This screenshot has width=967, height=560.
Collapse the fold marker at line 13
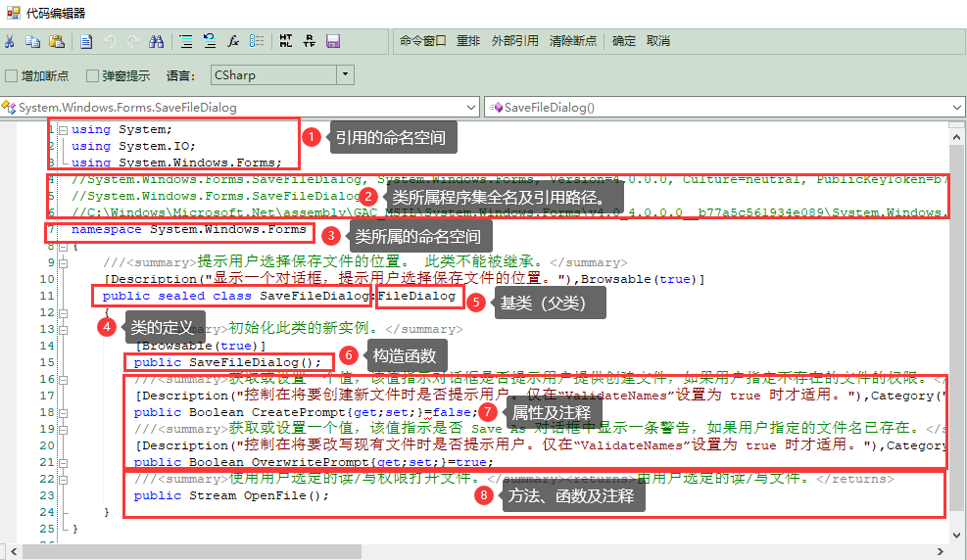(x=63, y=330)
